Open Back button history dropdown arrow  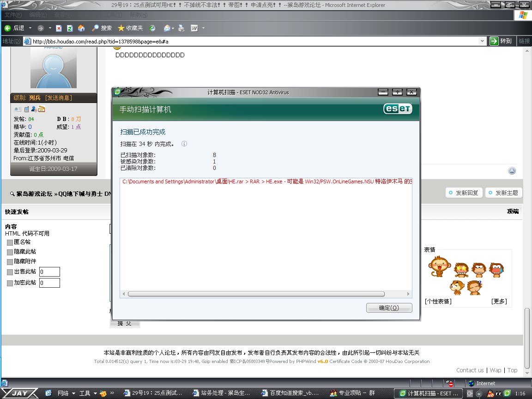[30, 28]
